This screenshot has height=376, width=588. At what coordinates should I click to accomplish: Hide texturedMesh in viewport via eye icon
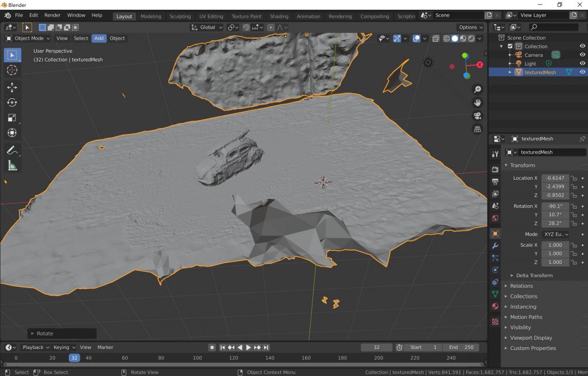(582, 72)
